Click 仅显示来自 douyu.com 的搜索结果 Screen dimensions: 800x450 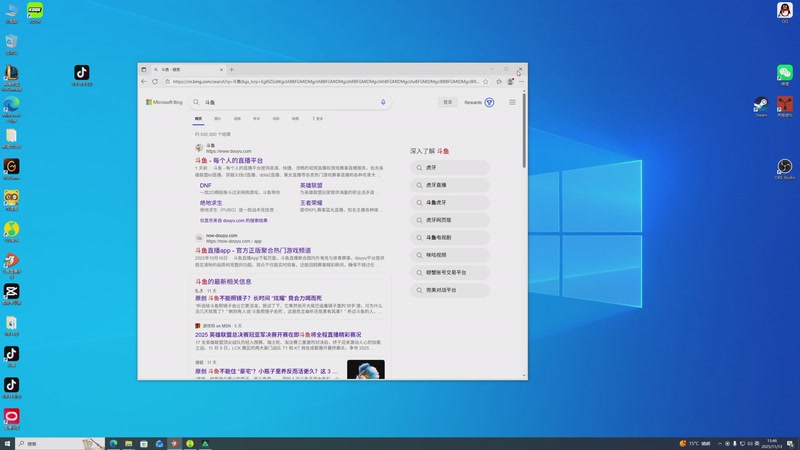(x=234, y=220)
